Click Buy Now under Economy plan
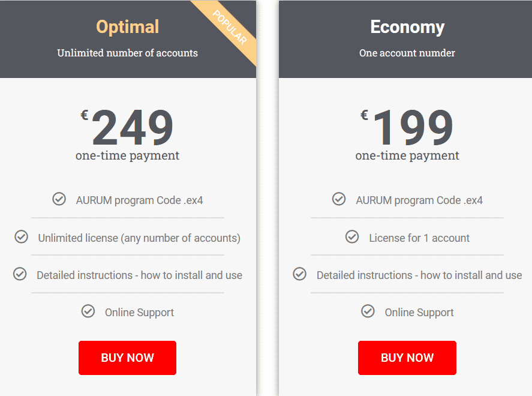 pos(407,358)
